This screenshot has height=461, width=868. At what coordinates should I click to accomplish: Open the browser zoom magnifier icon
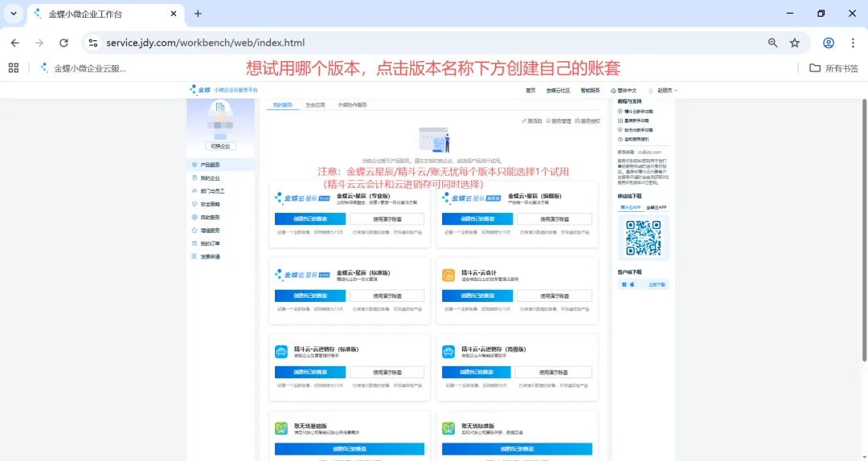[773, 43]
